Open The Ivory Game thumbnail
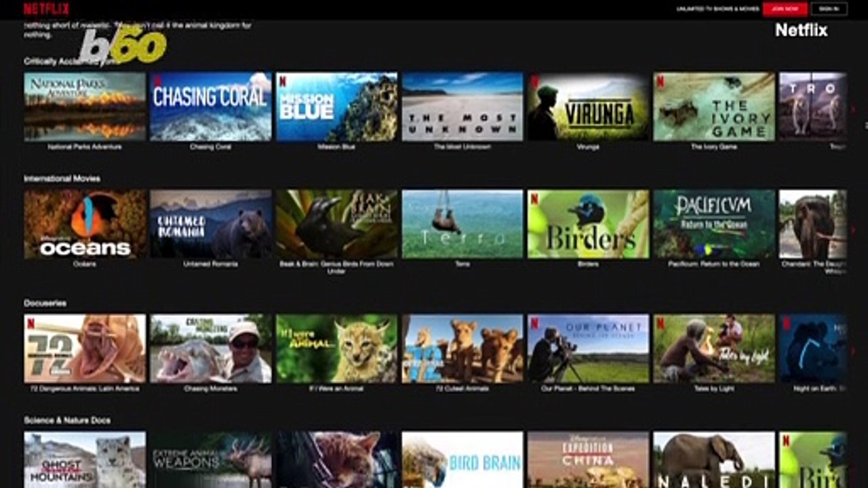Image resolution: width=868 pixels, height=488 pixels. click(x=714, y=106)
